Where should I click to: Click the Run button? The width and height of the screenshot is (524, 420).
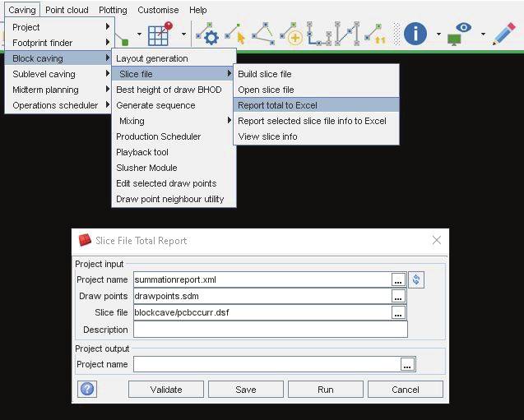pos(326,390)
